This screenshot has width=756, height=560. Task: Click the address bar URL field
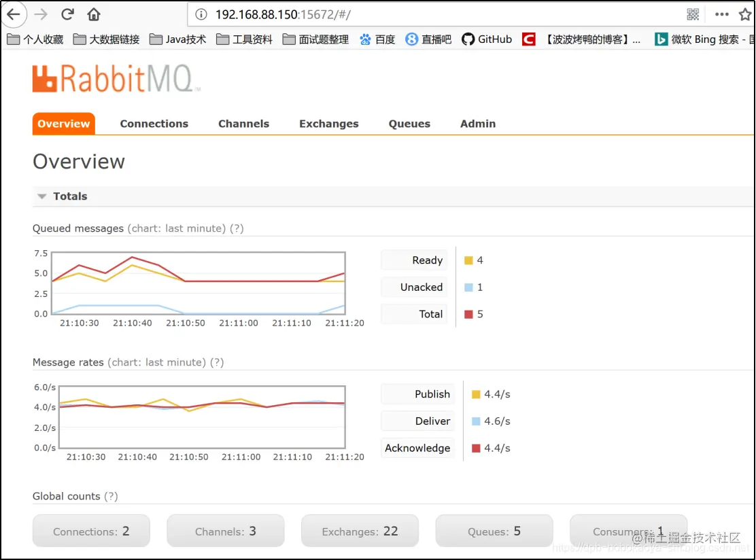(x=434, y=14)
